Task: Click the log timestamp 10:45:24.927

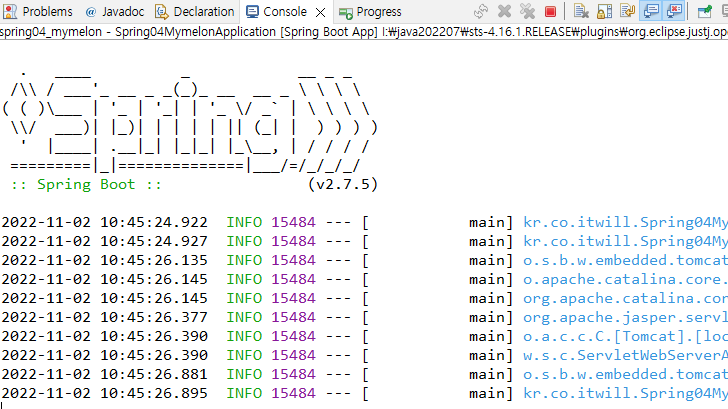Action: 154,241
